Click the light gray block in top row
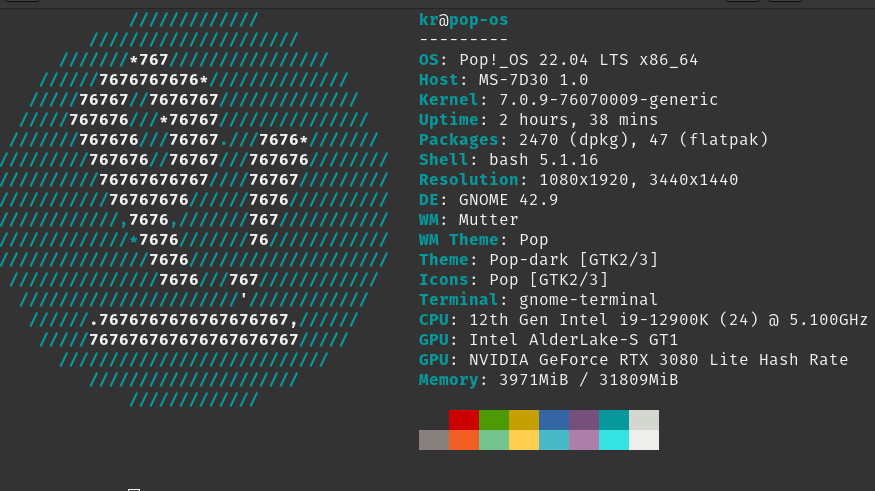Screen dimensions: 875x491 click(644, 420)
